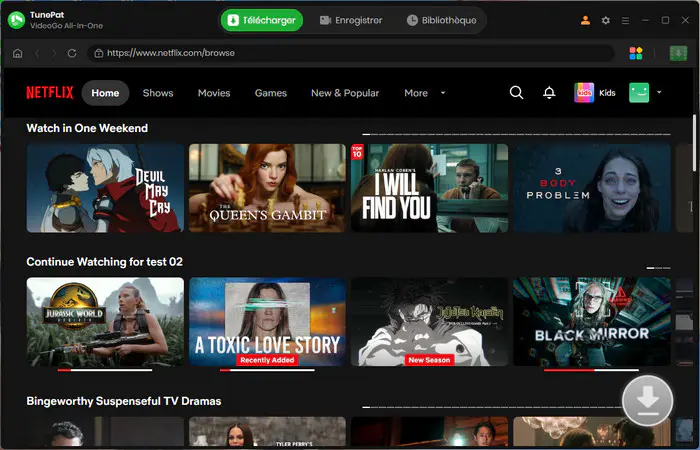Click Watch in One Weekend pagination indicator
Image resolution: width=700 pixels, height=450 pixels.
pyautogui.click(x=517, y=134)
